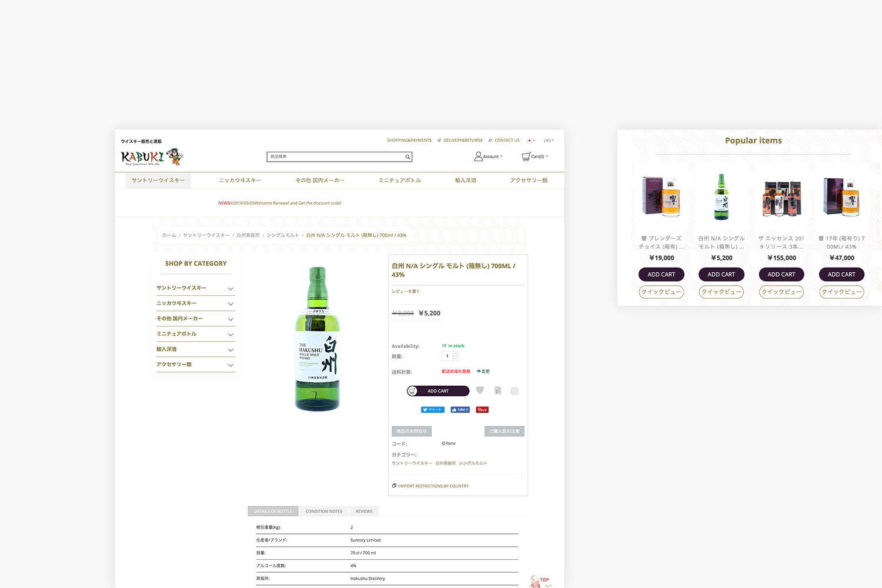
Task: Click 響 ブレンダーズチョイス product thumbnail
Action: [x=661, y=197]
